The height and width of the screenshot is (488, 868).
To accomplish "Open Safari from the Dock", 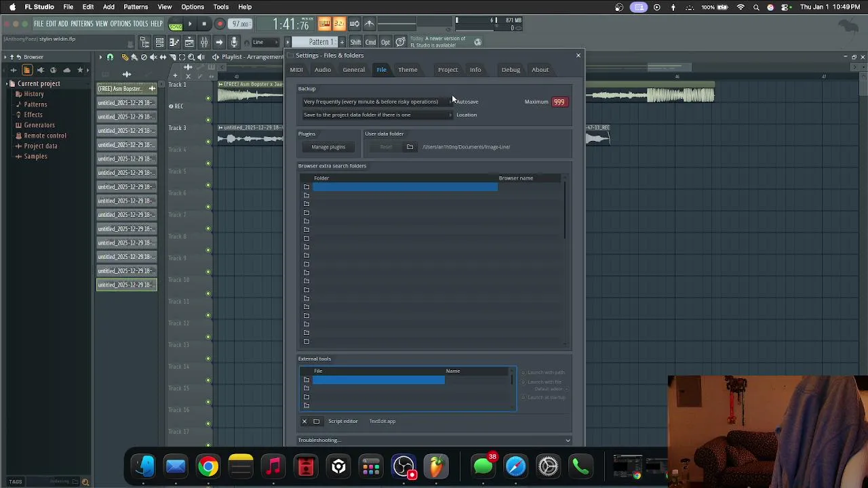I will (x=515, y=466).
